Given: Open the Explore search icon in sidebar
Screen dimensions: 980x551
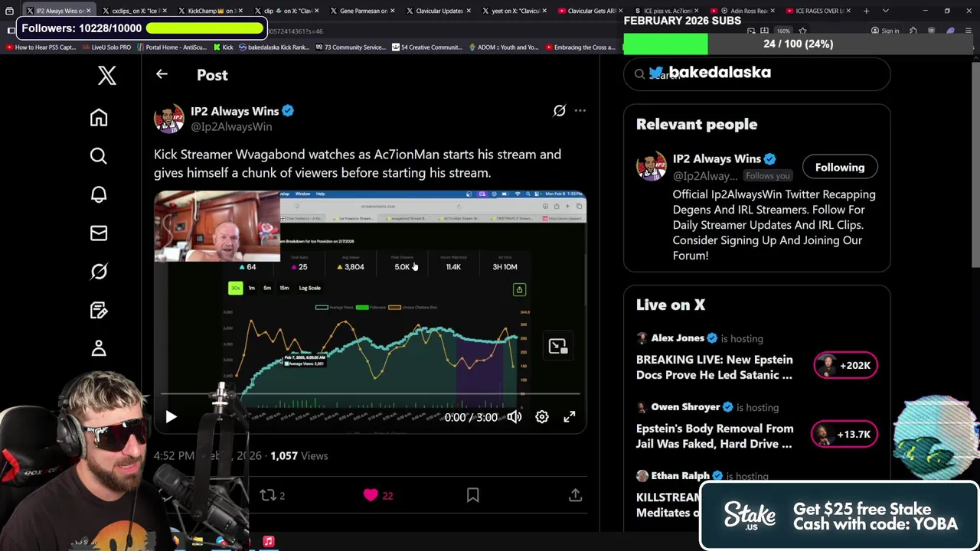Looking at the screenshot, I should [x=99, y=156].
